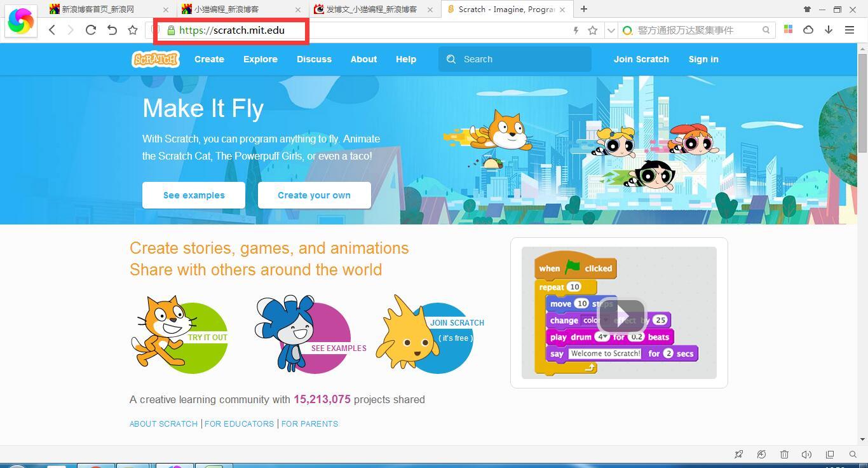Click the Scratch site search field
The width and height of the screenshot is (868, 468).
click(x=515, y=59)
